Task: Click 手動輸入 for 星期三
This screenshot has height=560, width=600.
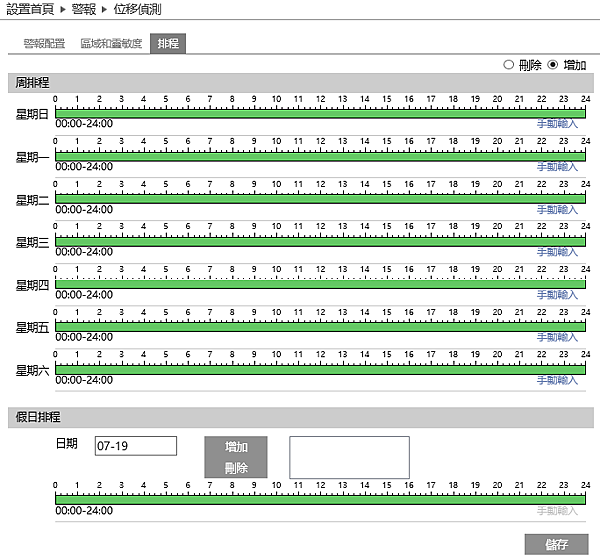Action: (x=557, y=252)
